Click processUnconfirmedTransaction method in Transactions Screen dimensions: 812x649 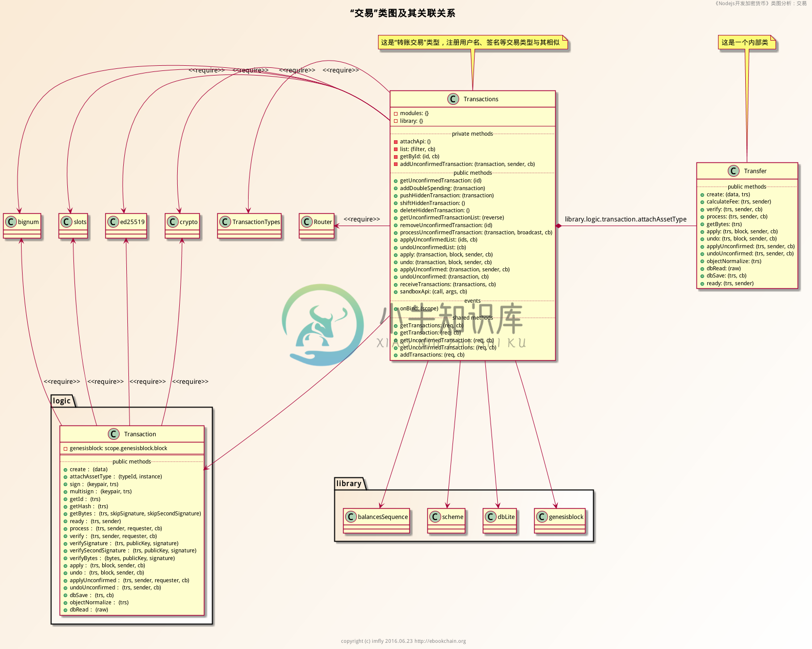(x=476, y=233)
